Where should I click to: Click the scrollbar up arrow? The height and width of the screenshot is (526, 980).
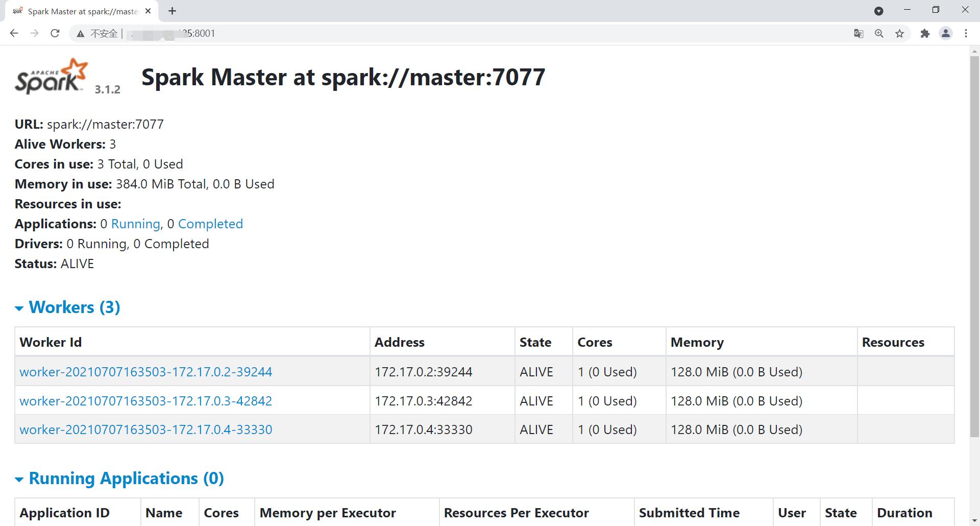(974, 51)
